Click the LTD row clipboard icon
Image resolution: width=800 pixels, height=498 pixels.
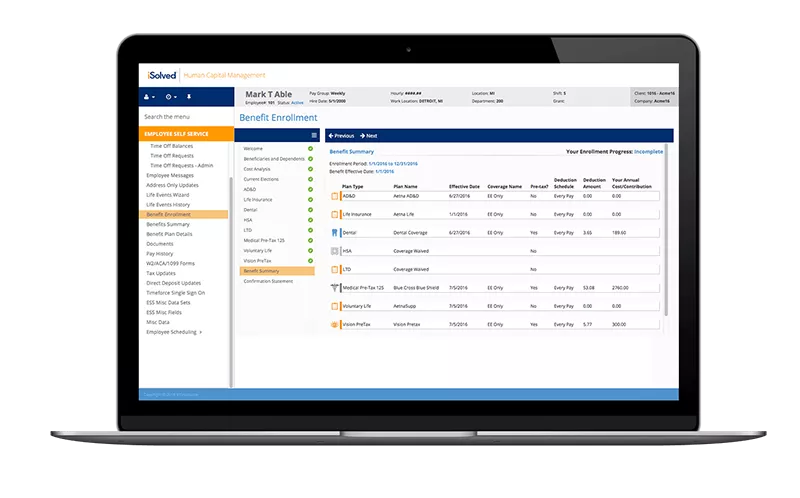[335, 269]
